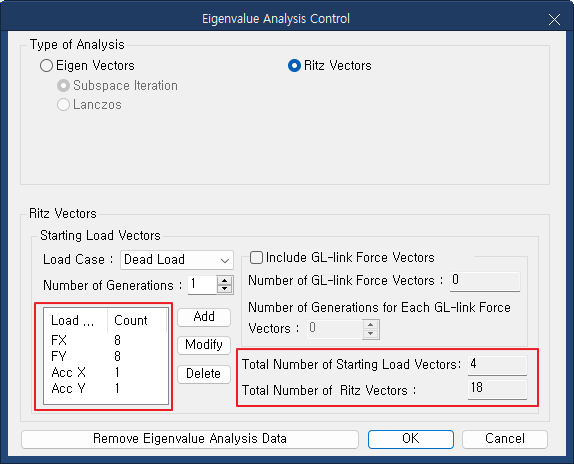
Task: Select the FX row in load list
Action: (x=105, y=340)
